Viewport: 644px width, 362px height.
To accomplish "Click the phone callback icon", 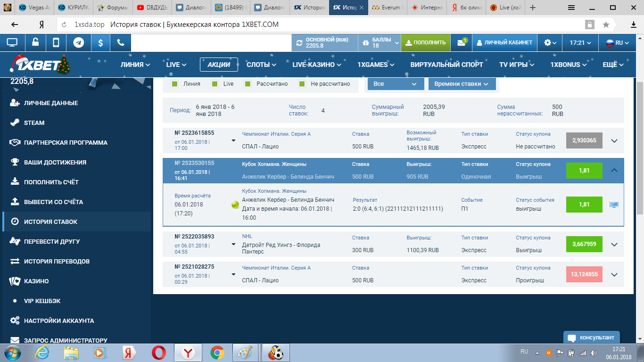I will pos(121,43).
